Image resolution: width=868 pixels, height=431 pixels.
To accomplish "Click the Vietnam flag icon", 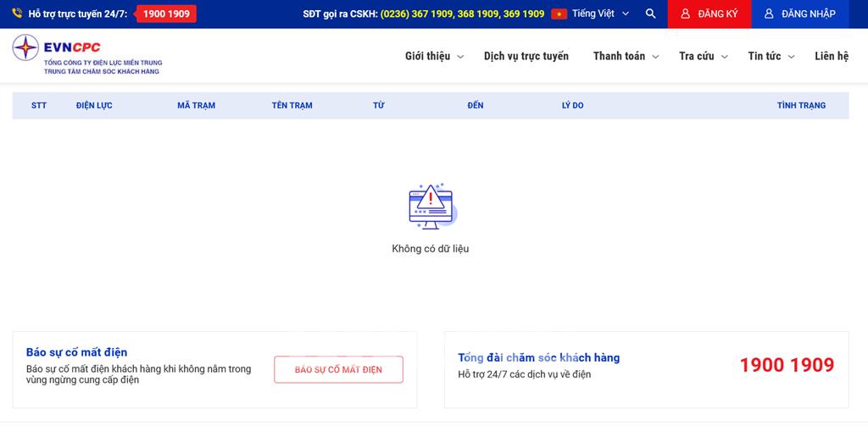I will pyautogui.click(x=559, y=14).
